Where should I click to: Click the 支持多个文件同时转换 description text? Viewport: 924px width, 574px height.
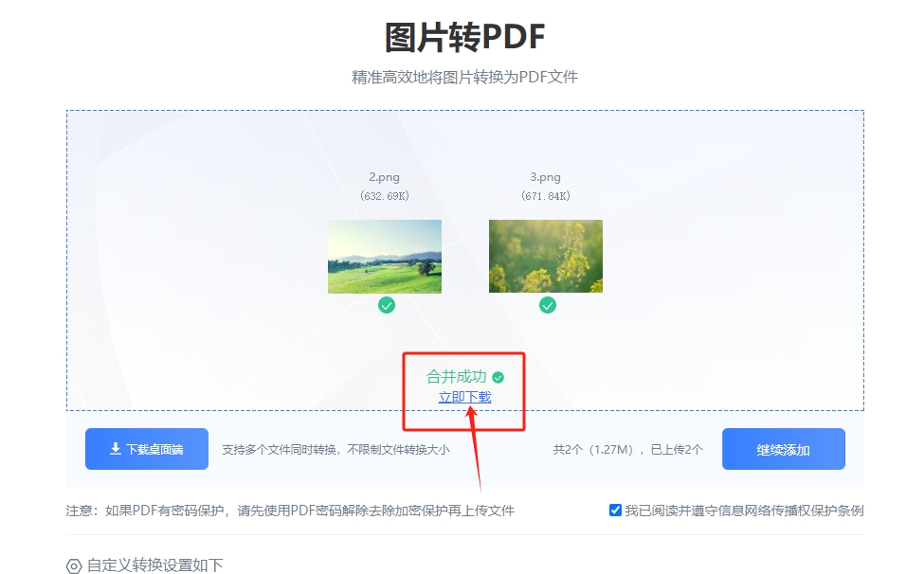click(x=335, y=450)
